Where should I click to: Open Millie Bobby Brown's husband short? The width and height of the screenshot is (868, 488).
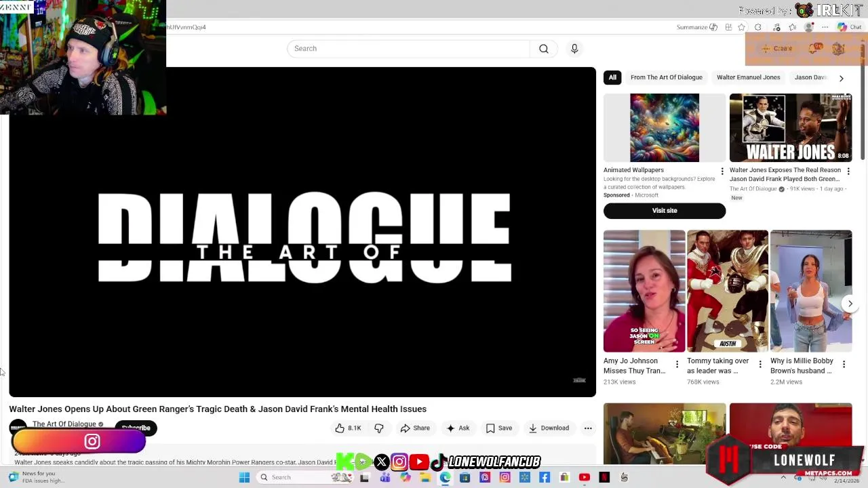click(811, 291)
